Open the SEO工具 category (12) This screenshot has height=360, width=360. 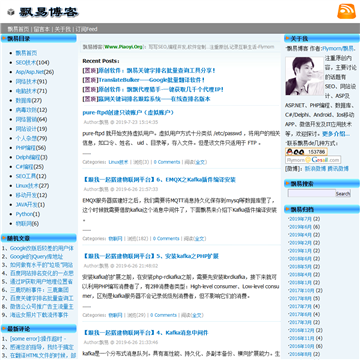26,176
